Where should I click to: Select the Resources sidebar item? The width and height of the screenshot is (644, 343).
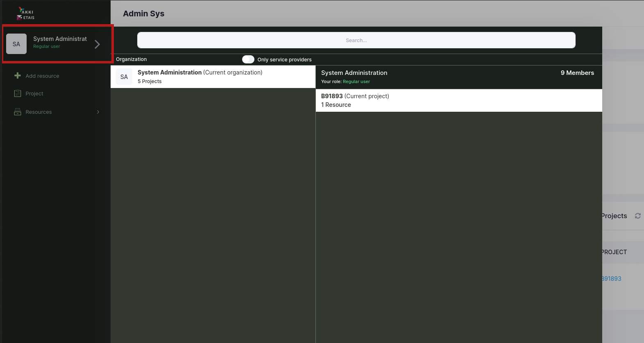coord(39,112)
